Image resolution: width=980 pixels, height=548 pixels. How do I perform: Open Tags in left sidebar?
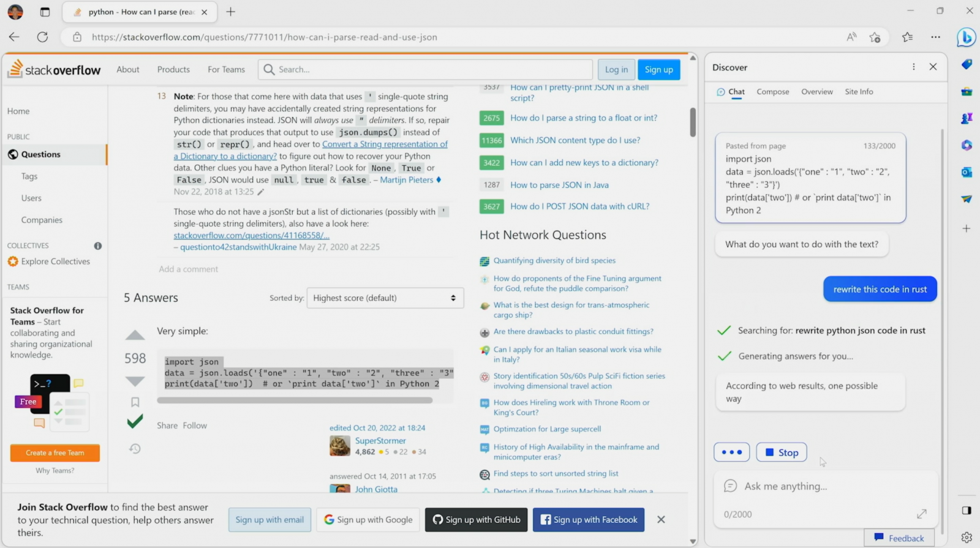[x=29, y=176]
